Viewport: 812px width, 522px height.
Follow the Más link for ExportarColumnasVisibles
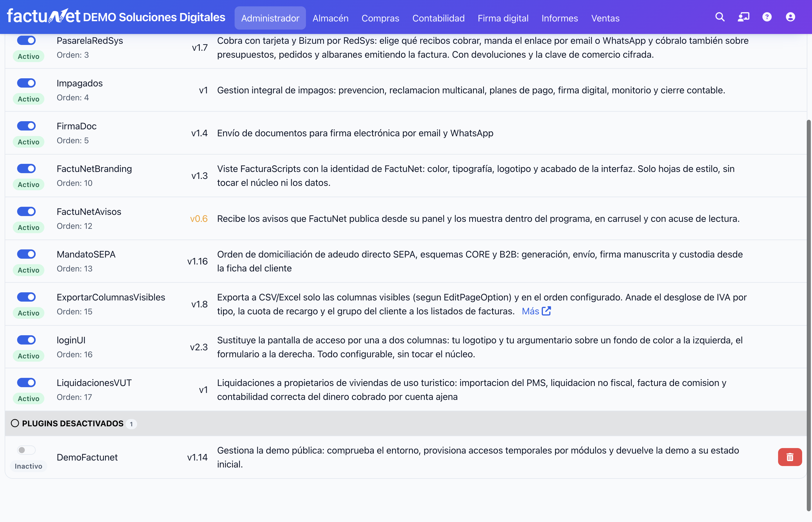[x=530, y=311]
